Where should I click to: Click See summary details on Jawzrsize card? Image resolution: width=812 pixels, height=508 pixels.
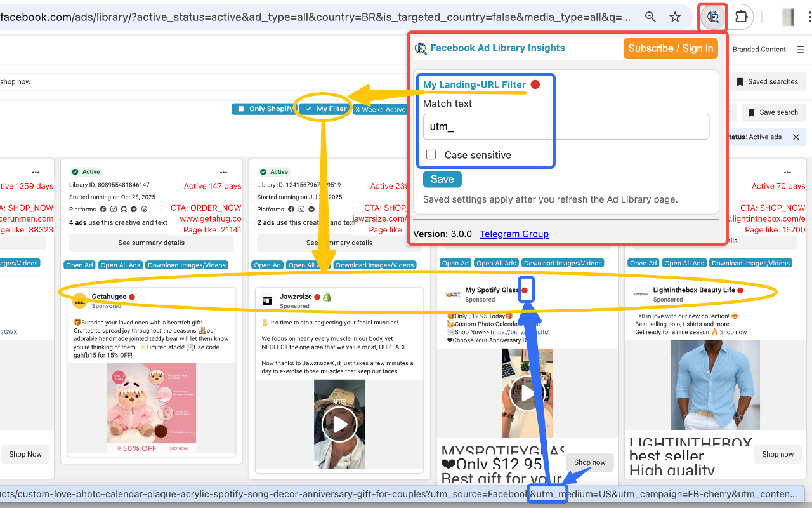339,243
